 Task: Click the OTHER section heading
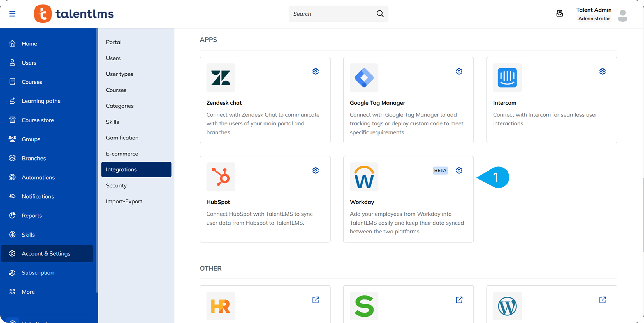210,268
